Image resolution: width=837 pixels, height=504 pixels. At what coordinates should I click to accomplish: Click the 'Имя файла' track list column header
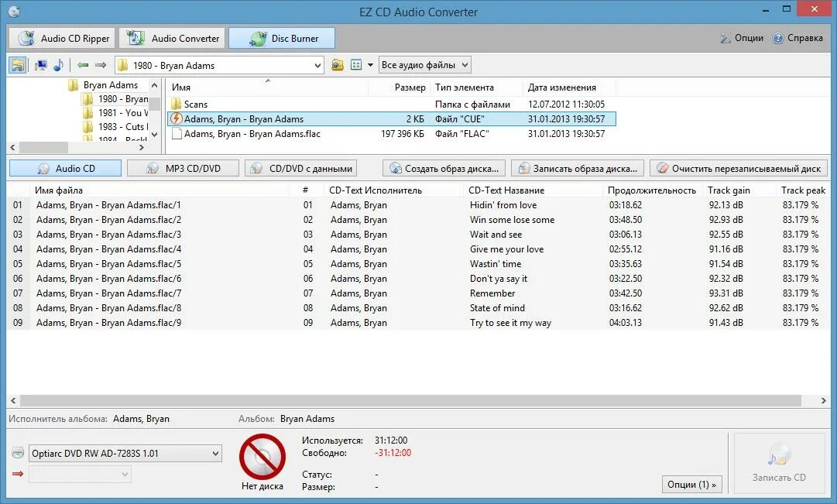pos(159,190)
